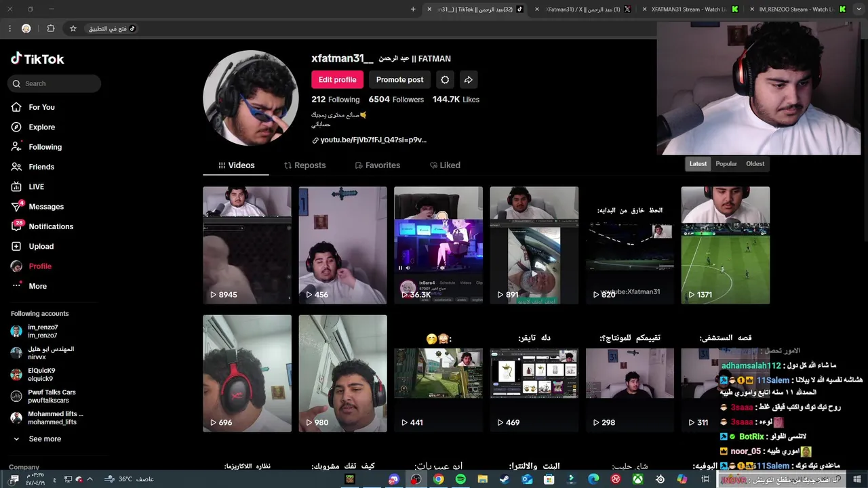The width and height of the screenshot is (868, 488).
Task: Open the Upload page
Action: [41, 246]
